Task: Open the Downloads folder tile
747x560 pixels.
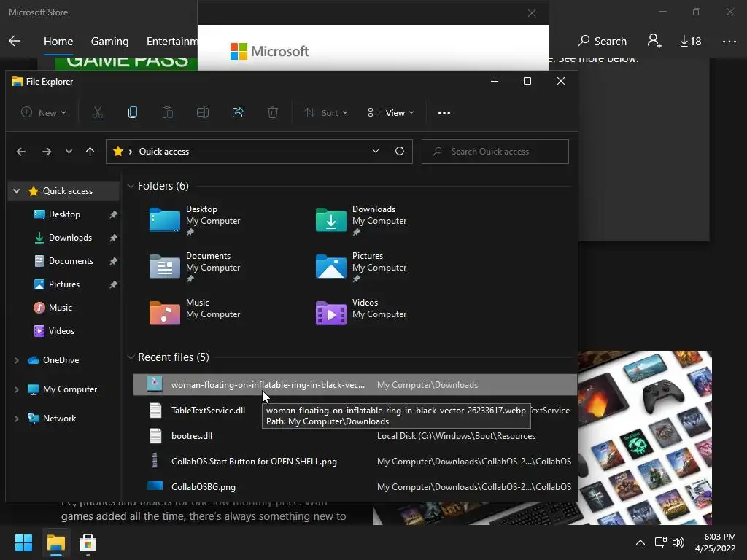Action: point(362,220)
